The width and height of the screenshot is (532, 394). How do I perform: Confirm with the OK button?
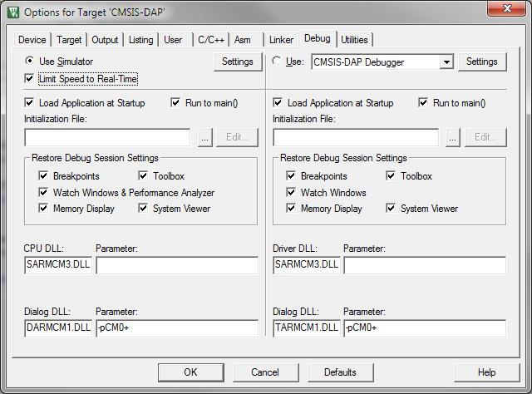190,372
